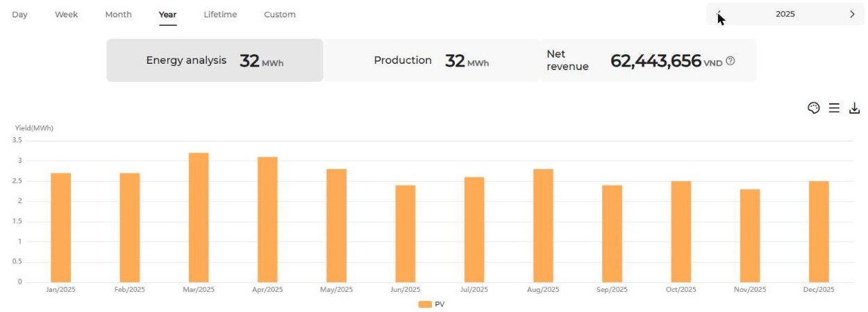The height and width of the screenshot is (312, 868).
Task: Click the Dec/2025 axis label
Action: pyautogui.click(x=819, y=290)
